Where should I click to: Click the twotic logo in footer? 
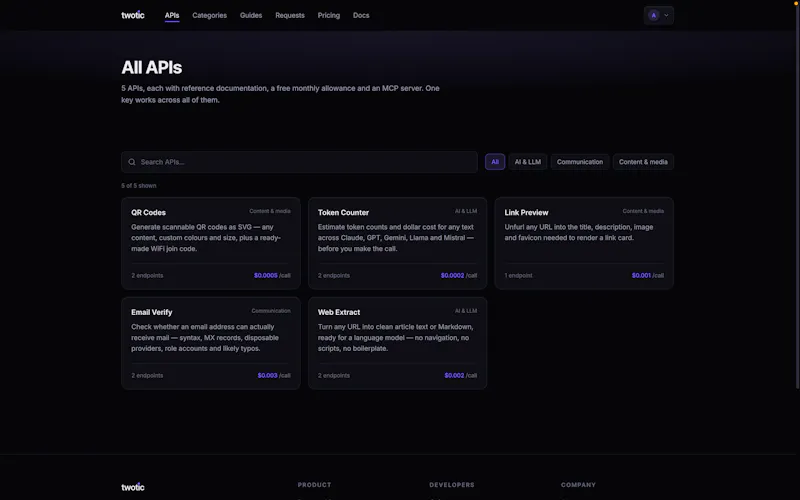(x=133, y=487)
